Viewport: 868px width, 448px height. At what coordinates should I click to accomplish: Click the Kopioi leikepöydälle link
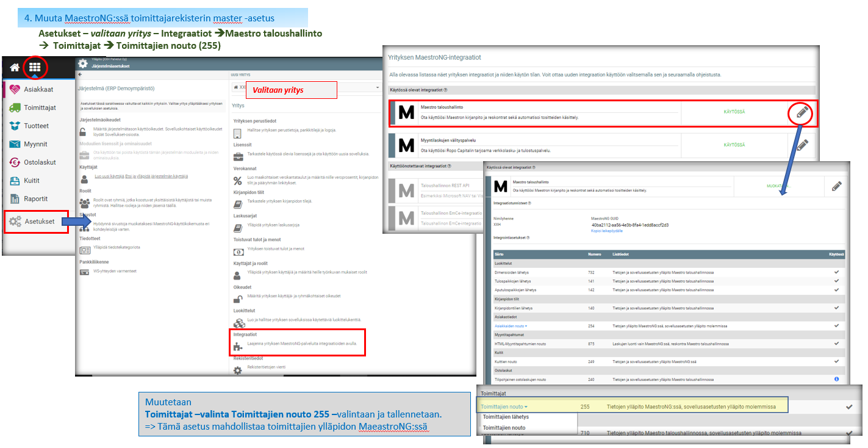click(606, 231)
